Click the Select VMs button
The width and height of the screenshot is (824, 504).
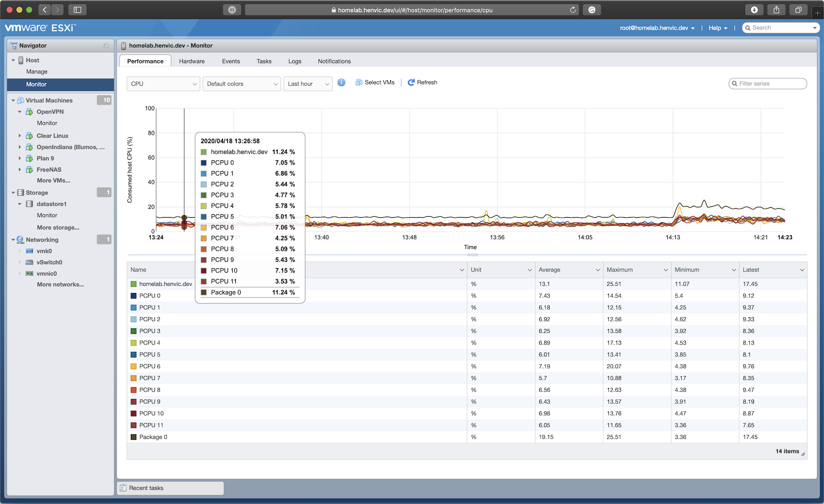375,82
